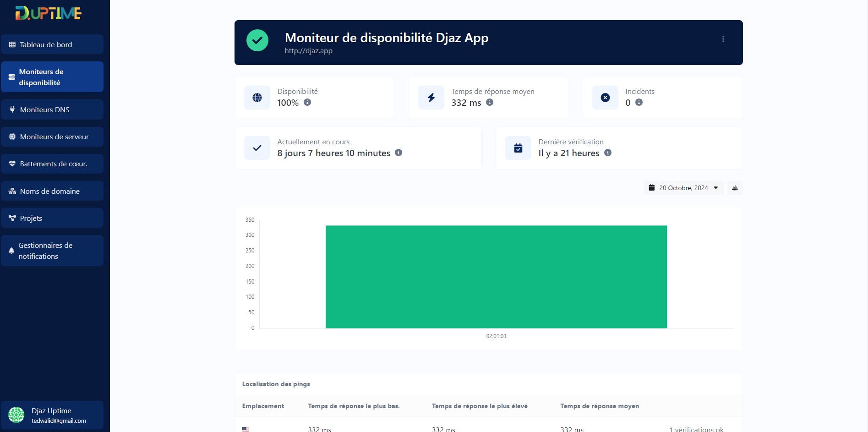Open Noms de domaine section
The width and height of the screenshot is (868, 432).
pyautogui.click(x=52, y=191)
